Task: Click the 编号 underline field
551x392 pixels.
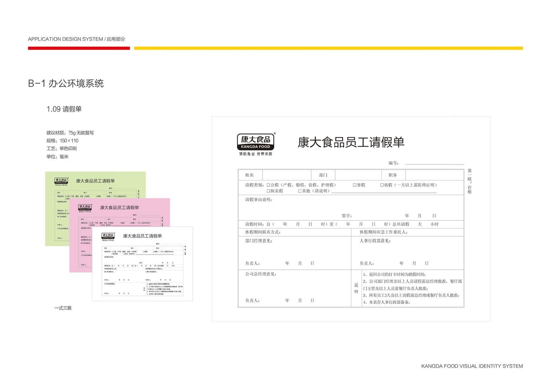Action: click(434, 163)
